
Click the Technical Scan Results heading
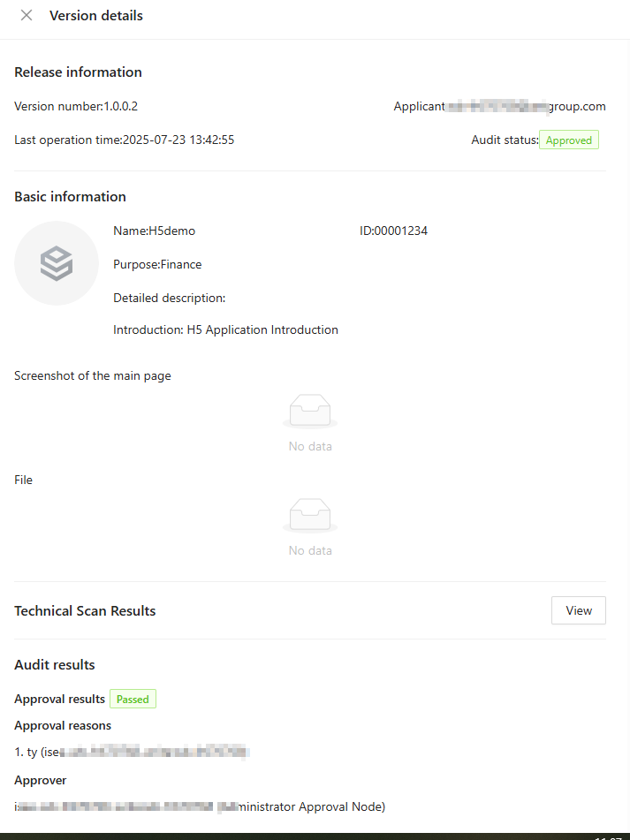tap(85, 610)
